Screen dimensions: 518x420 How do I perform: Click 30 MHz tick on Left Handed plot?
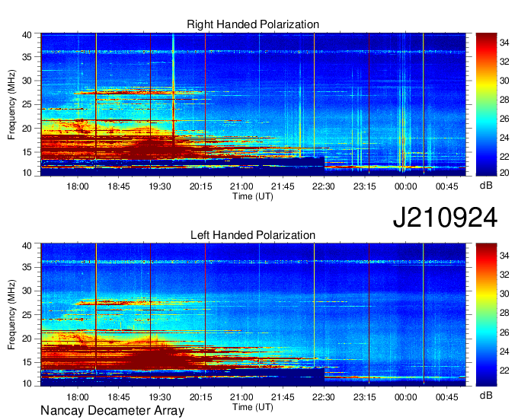pos(27,291)
